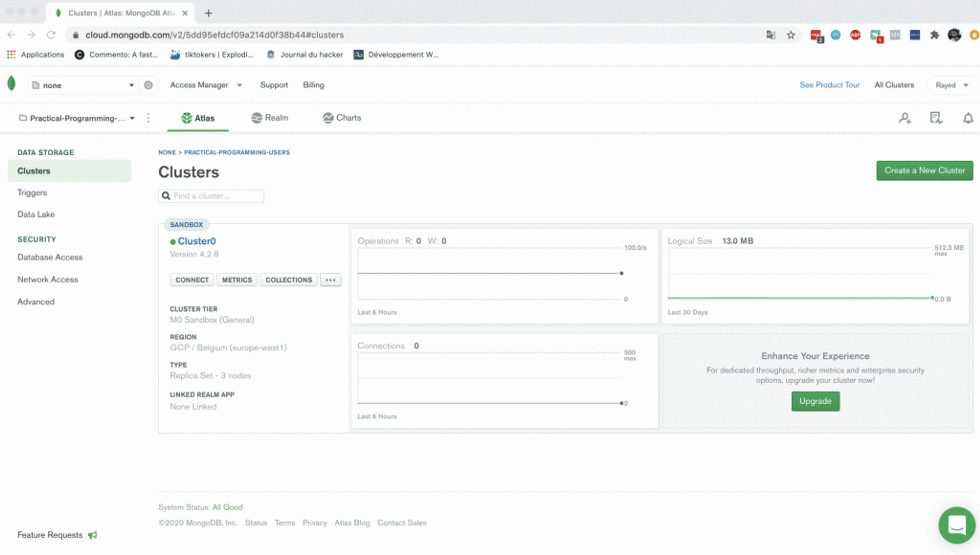Open the Atlas Blog footer link
This screenshot has width=980, height=555.
click(352, 523)
